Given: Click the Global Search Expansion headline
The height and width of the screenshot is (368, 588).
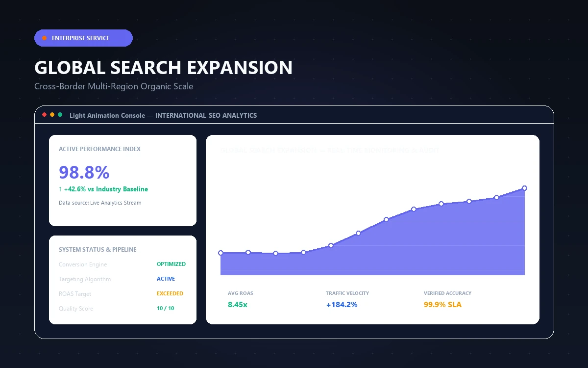Looking at the screenshot, I should [x=163, y=67].
